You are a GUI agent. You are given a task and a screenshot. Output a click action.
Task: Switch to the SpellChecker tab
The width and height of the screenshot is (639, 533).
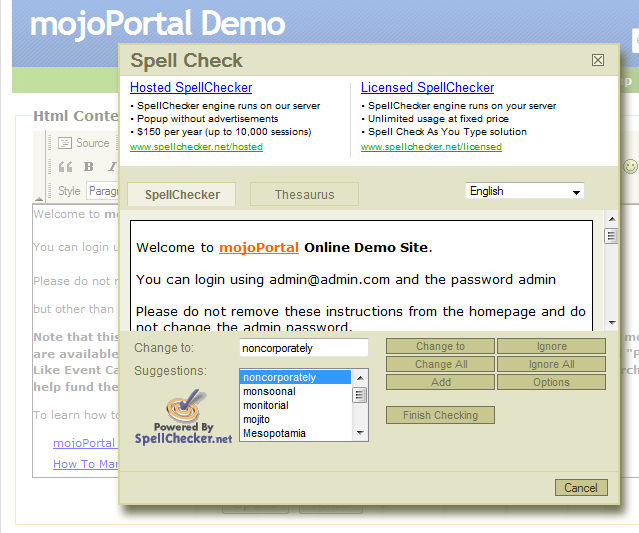pos(182,194)
